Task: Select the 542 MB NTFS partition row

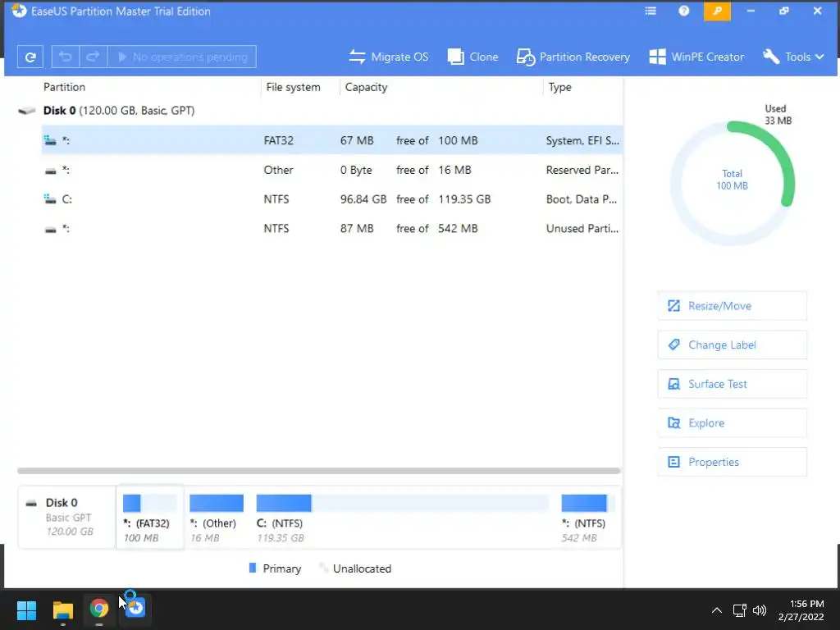Action: (332, 229)
